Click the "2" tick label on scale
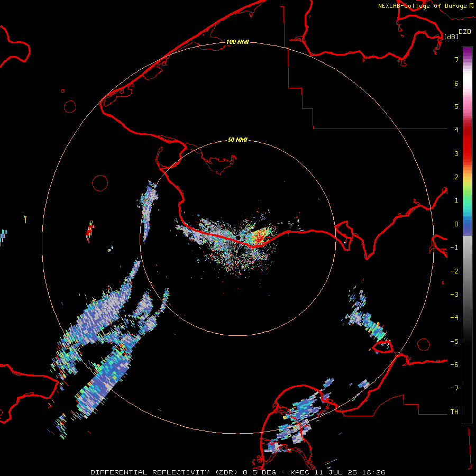476x476 pixels. coord(456,177)
